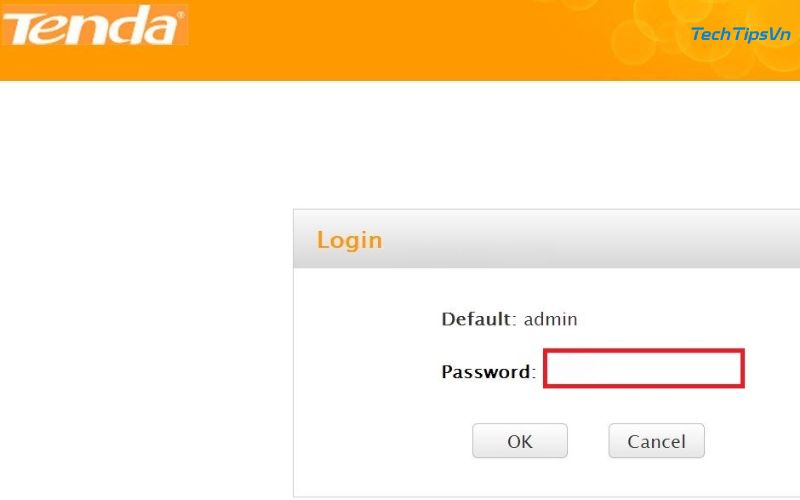800x500 pixels.
Task: Click the gap between OK and Cancel
Action: (588, 441)
